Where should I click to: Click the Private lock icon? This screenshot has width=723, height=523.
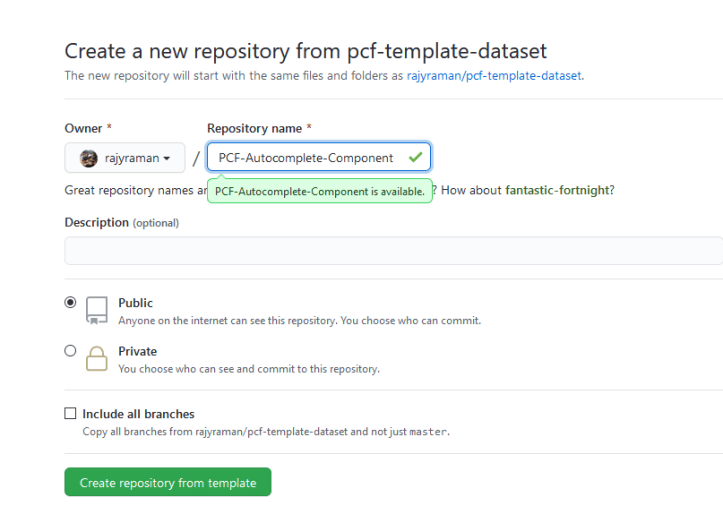96,358
